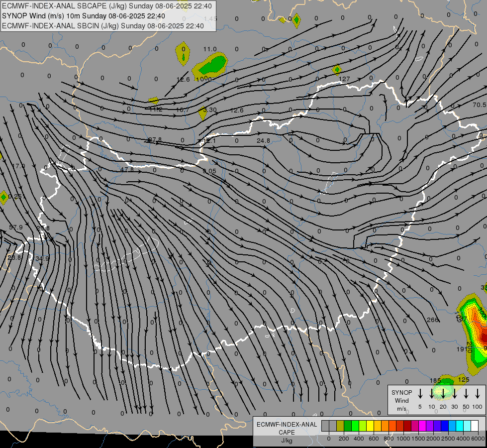Click the 16.7 value label
The width and height of the screenshot is (487, 448).
[183, 110]
